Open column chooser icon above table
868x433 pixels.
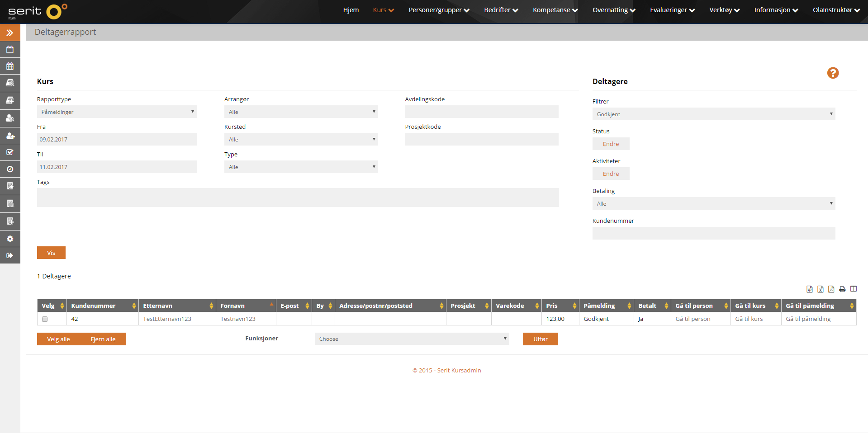(x=854, y=289)
